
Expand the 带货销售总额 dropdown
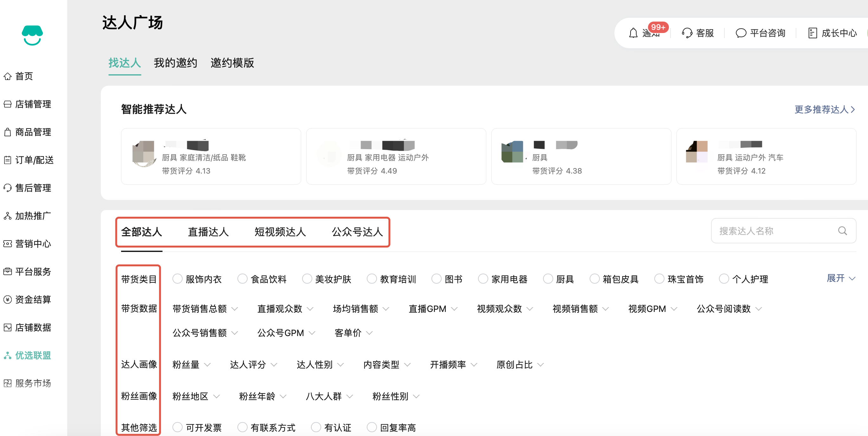(x=205, y=308)
